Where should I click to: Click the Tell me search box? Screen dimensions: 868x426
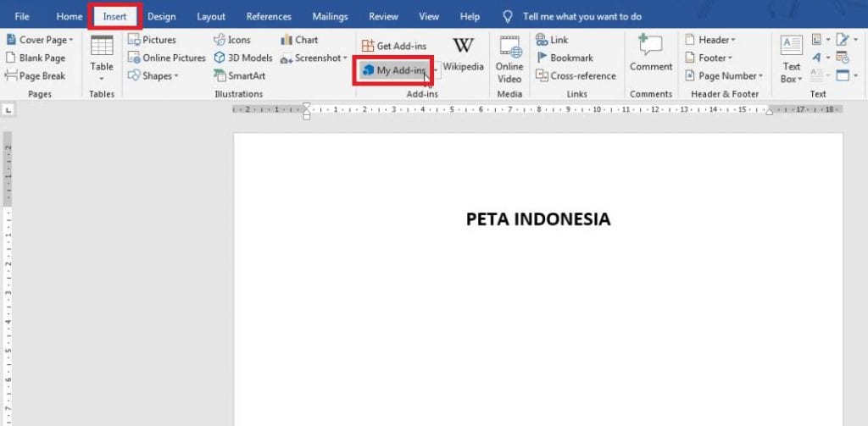click(x=581, y=17)
